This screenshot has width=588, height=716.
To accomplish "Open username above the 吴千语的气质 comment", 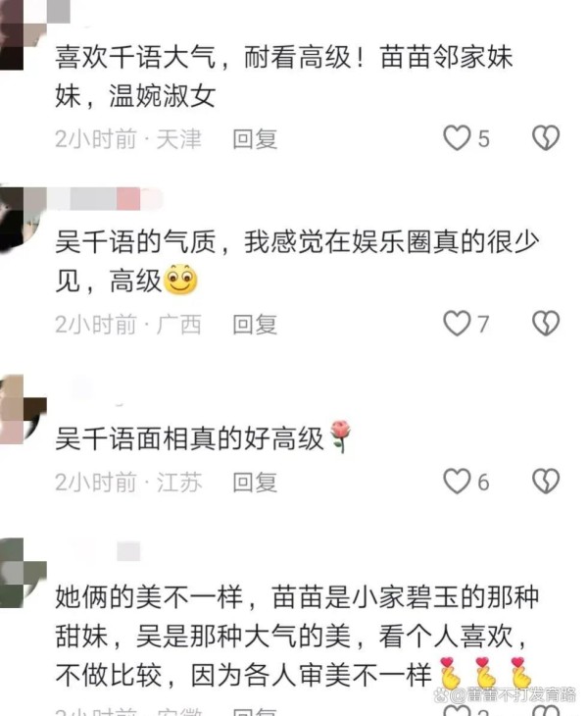I will pyautogui.click(x=105, y=199).
